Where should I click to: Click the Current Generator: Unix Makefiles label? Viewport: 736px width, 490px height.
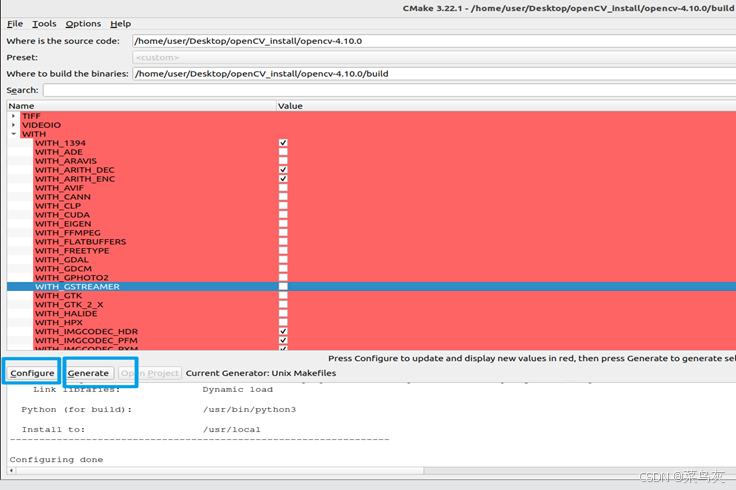(x=261, y=373)
